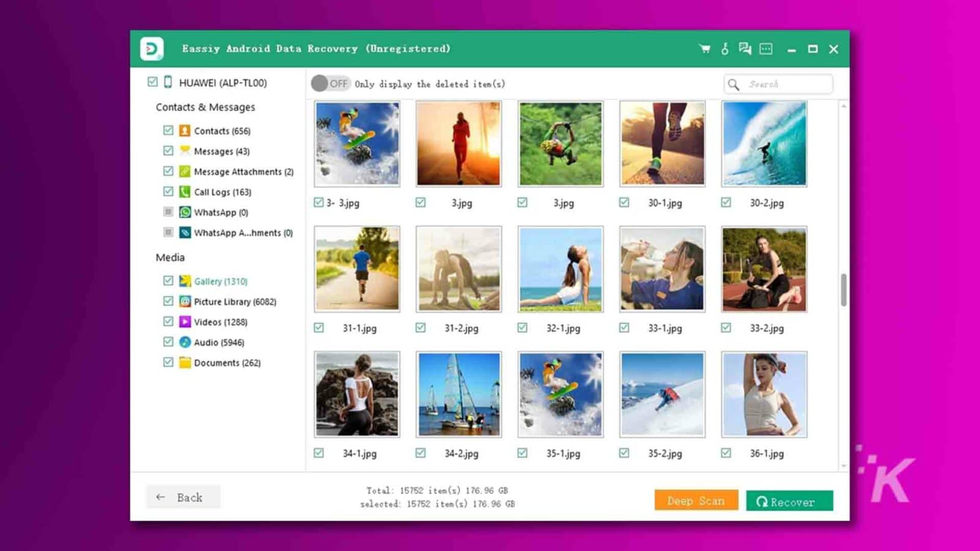
Task: Click the Documents folder icon
Action: coord(185,362)
